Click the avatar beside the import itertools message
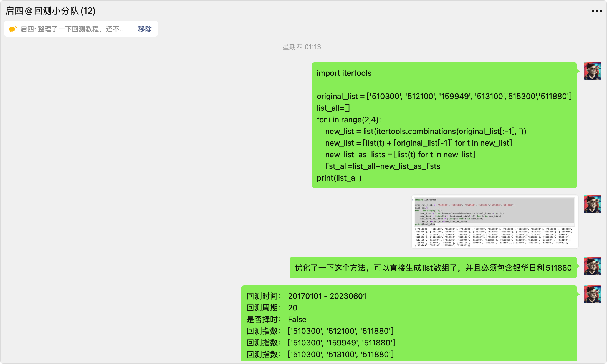This screenshot has width=607, height=364. [592, 71]
